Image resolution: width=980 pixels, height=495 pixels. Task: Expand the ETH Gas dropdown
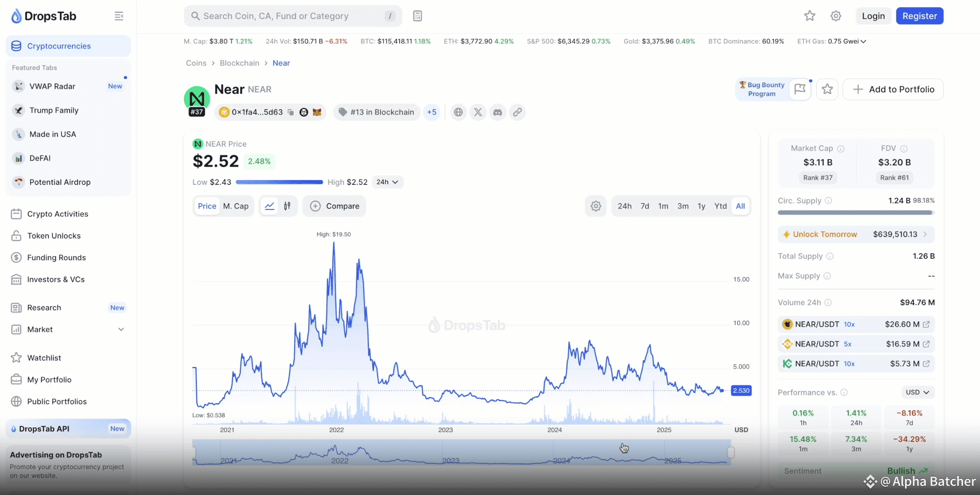pos(863,41)
